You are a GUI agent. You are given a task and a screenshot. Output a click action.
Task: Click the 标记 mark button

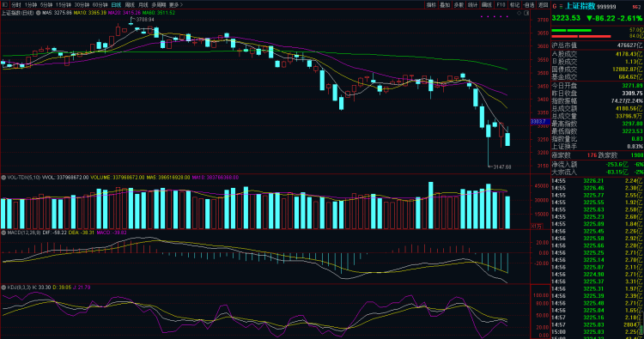[x=514, y=5]
